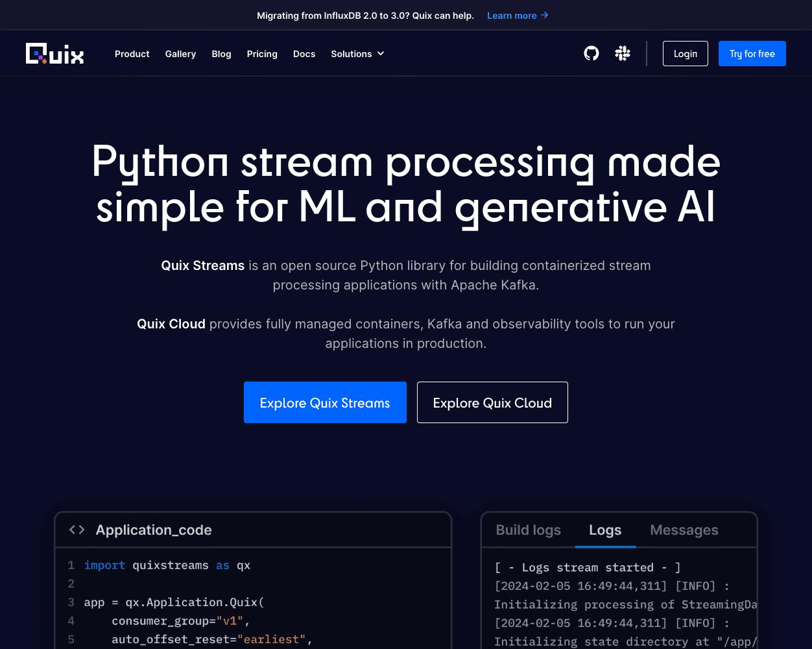
Task: Click "[ - Logs stream started - ]" log line
Action: coord(588,567)
